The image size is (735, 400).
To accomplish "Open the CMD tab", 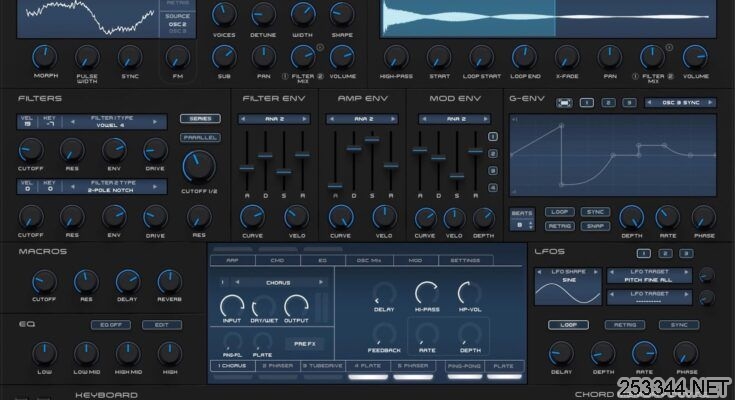I will click(277, 260).
